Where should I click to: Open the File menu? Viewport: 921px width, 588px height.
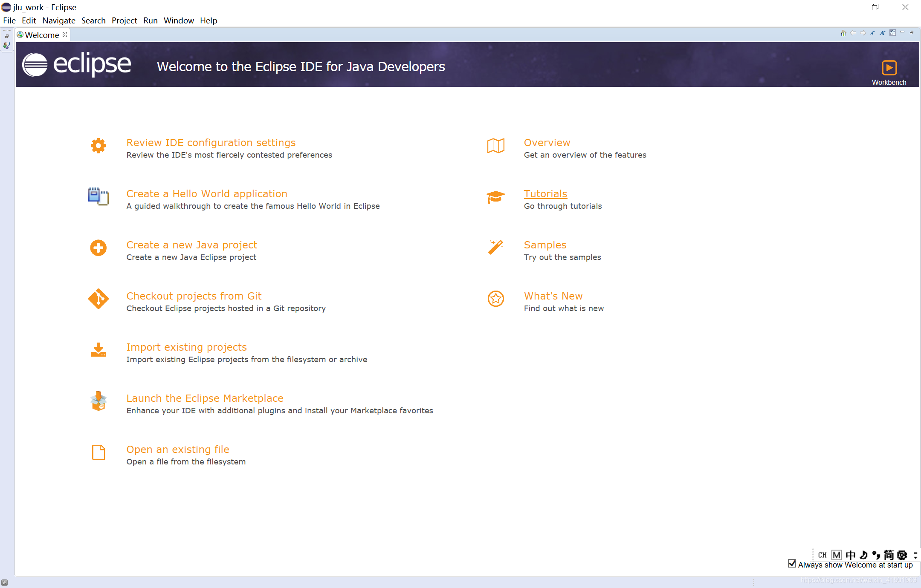[9, 20]
